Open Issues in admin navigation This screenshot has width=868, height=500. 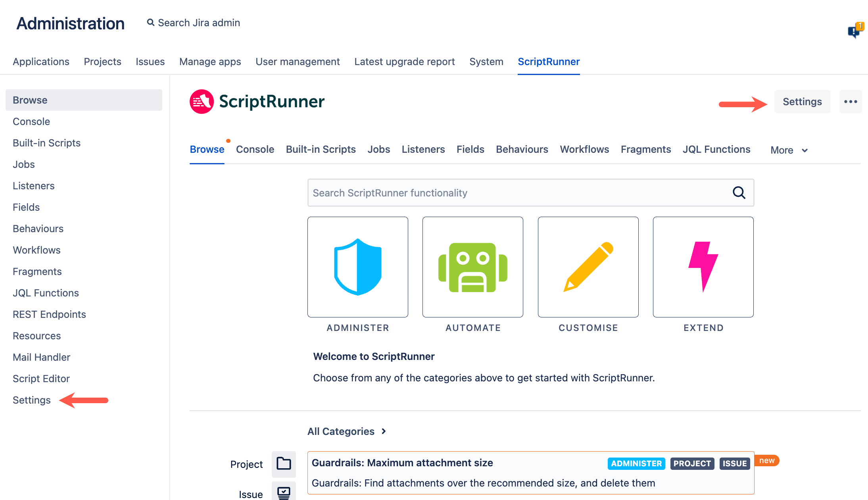click(150, 62)
